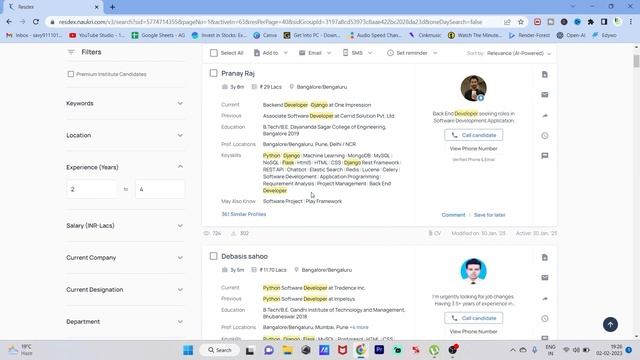This screenshot has width=640, height=360.
Task: Click forward arrow icon in Debasis sahoo card
Action: [544, 298]
